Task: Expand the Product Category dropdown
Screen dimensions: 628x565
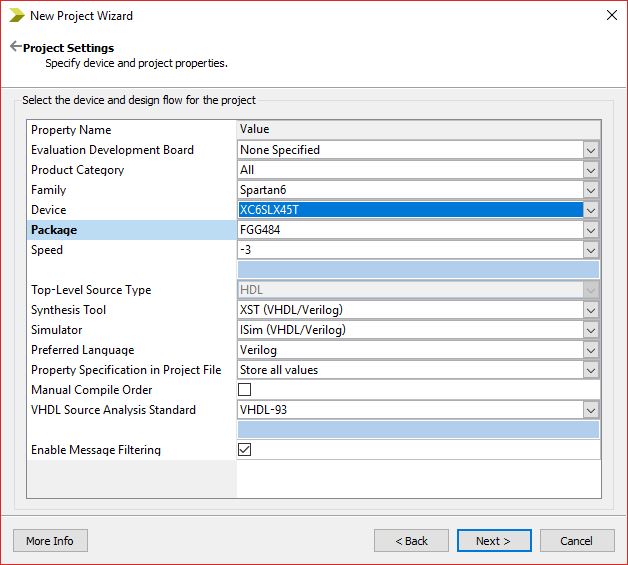Action: coord(591,170)
